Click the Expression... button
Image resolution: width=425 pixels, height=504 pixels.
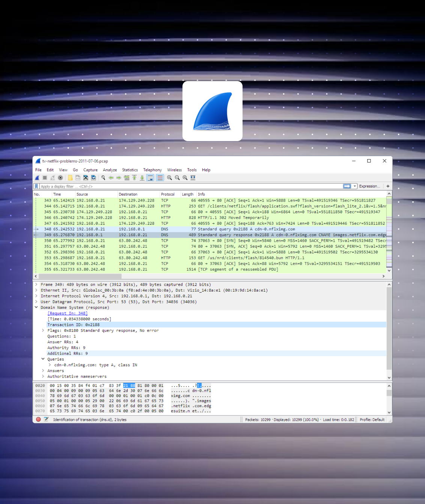pyautogui.click(x=369, y=186)
